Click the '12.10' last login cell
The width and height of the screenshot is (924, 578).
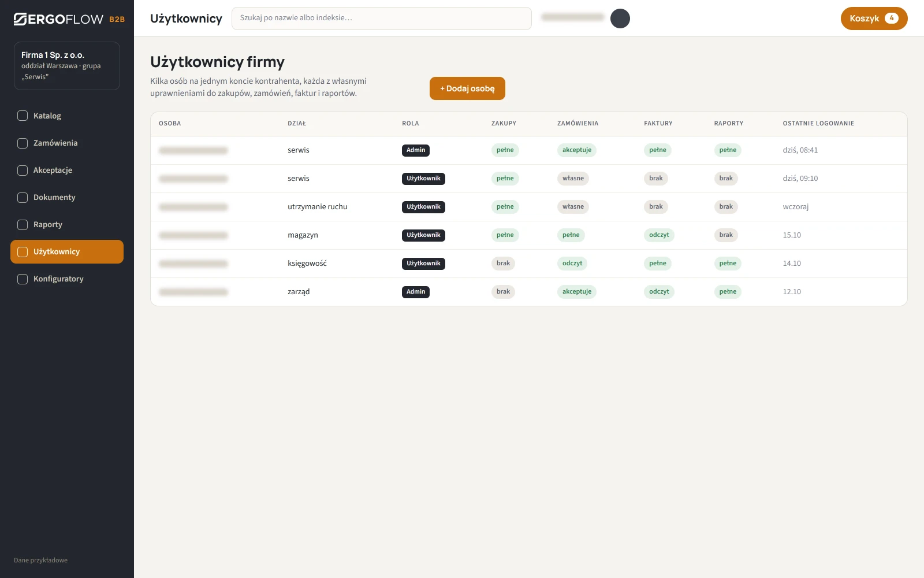pyautogui.click(x=792, y=292)
